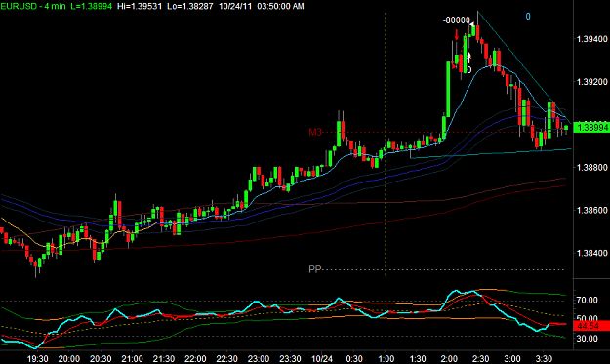Image resolution: width=610 pixels, height=364 pixels.
Task: Click the 20:00 time axis label
Action: tap(69, 358)
